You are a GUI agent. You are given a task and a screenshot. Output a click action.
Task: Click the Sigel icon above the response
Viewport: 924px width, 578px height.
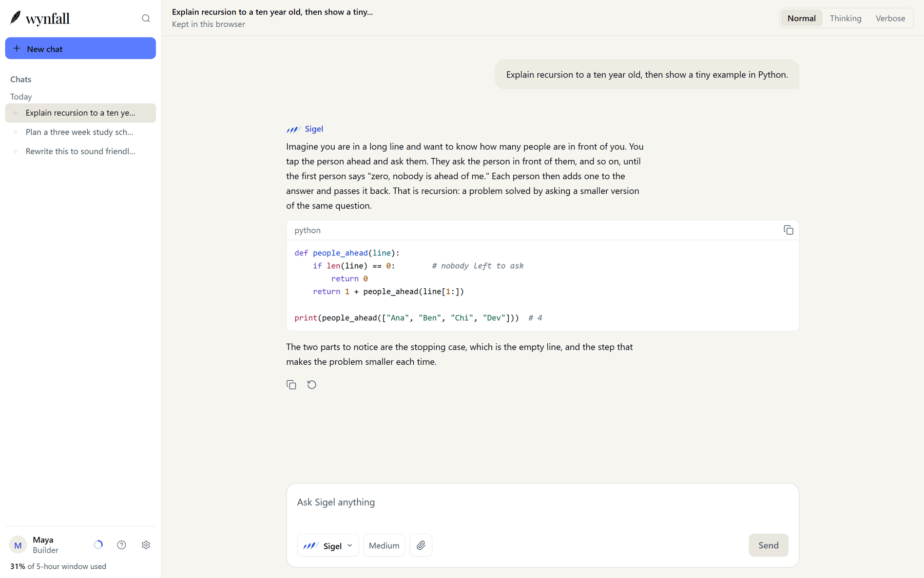(x=293, y=129)
